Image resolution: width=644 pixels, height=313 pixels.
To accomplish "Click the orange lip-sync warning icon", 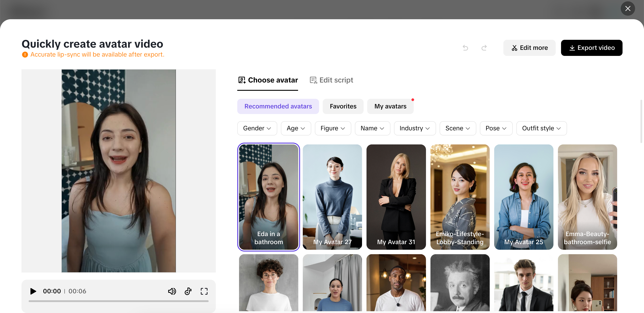I will point(25,55).
